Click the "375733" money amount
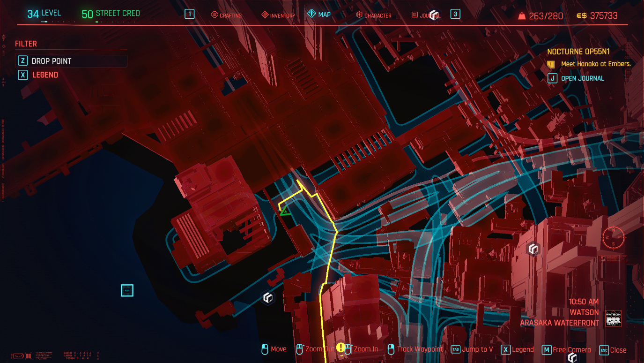The height and width of the screenshot is (363, 644). tap(604, 16)
